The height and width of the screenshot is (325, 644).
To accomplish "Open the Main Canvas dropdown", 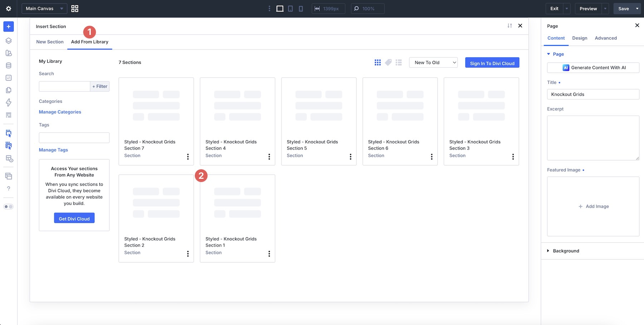I will pyautogui.click(x=44, y=9).
